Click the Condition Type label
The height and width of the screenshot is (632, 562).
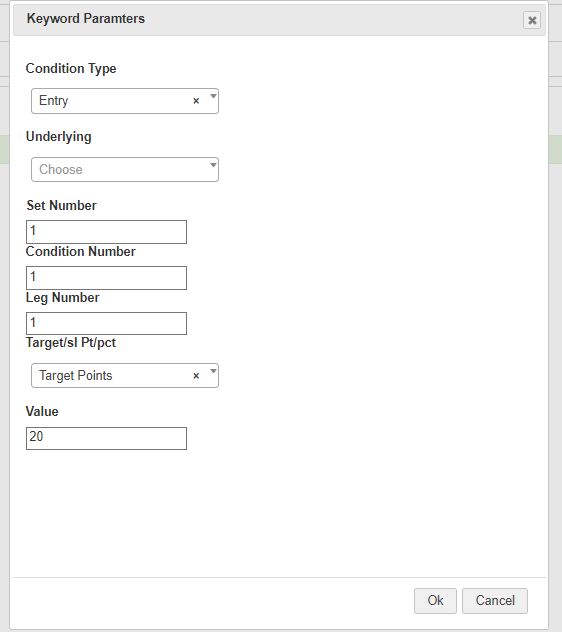[71, 69]
